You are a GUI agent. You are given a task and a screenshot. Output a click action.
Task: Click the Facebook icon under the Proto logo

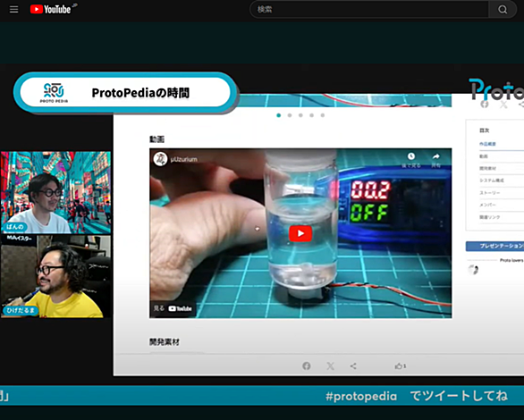485,105
